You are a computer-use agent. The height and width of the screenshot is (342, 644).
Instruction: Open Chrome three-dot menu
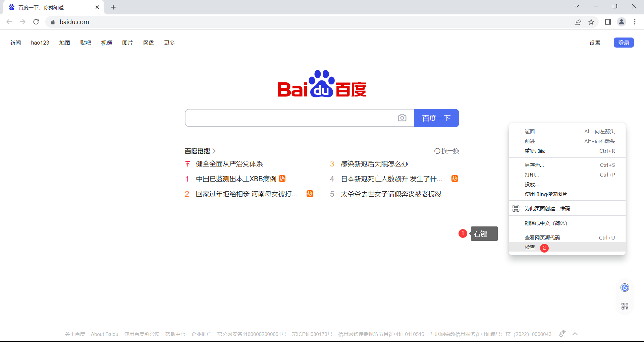tap(635, 22)
